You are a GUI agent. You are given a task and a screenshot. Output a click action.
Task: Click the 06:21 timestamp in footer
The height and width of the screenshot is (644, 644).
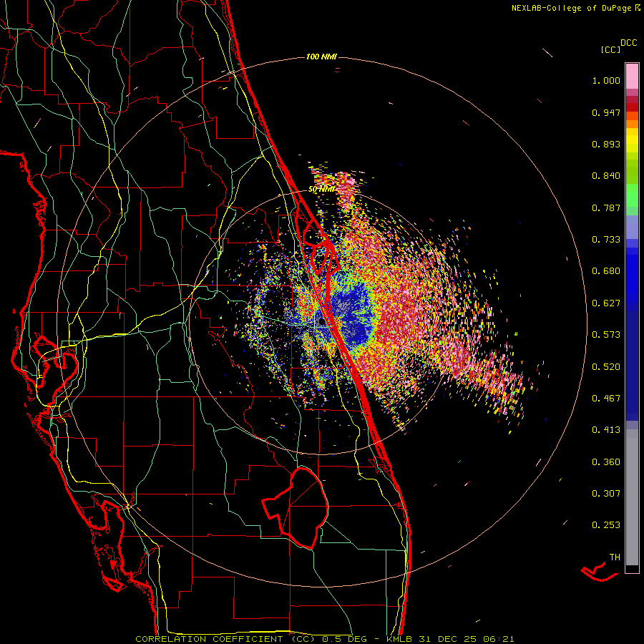(x=498, y=639)
